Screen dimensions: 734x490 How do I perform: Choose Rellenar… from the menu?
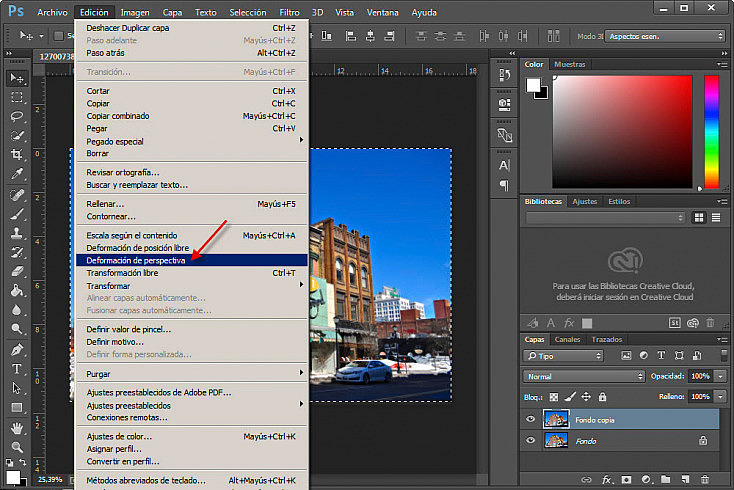191,204
